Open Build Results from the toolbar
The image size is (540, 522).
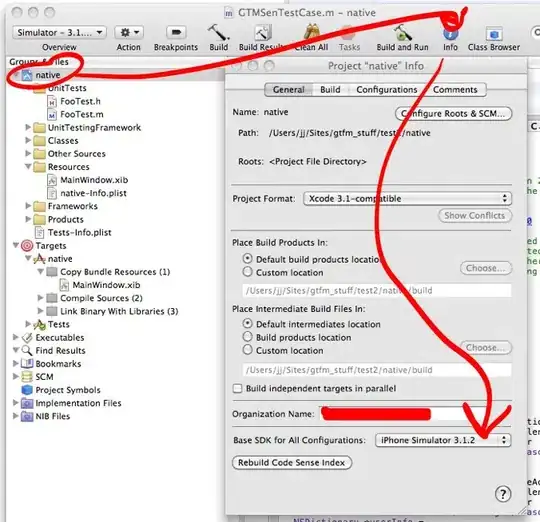click(x=263, y=33)
